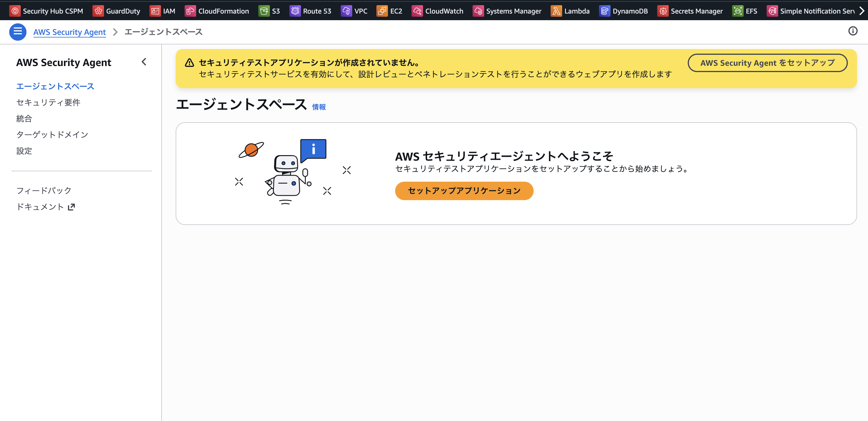Open the Secrets Manager service icon

(x=663, y=10)
